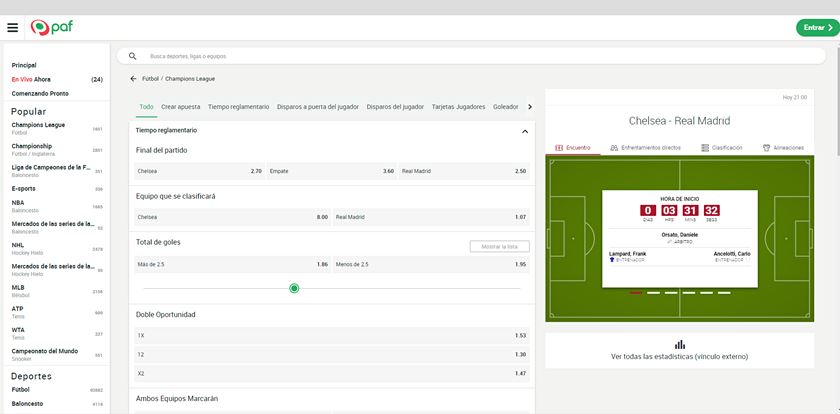Pick Real Madrid win at 2.50
The image size is (840, 414).
coord(464,171)
